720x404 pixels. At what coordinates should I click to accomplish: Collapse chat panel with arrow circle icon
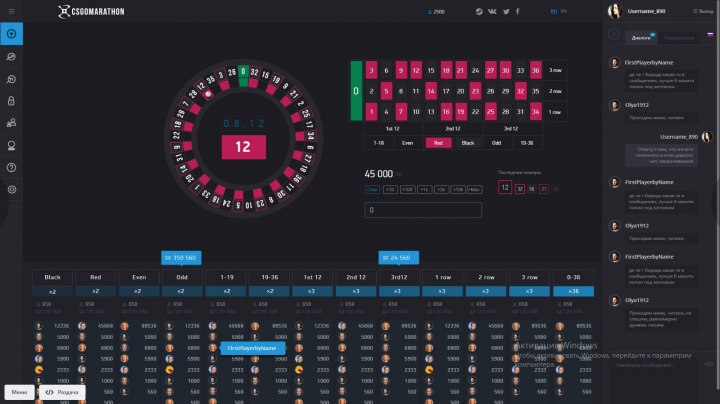[x=613, y=34]
